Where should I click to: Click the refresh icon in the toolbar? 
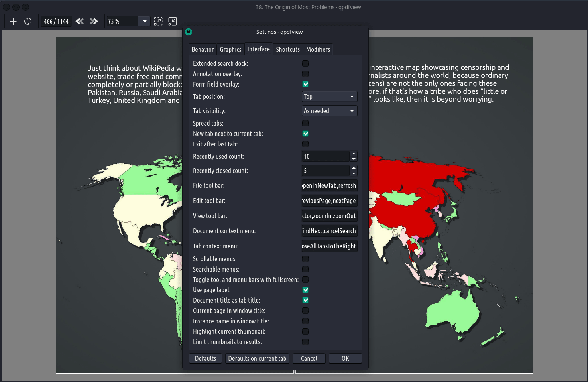pyautogui.click(x=28, y=21)
